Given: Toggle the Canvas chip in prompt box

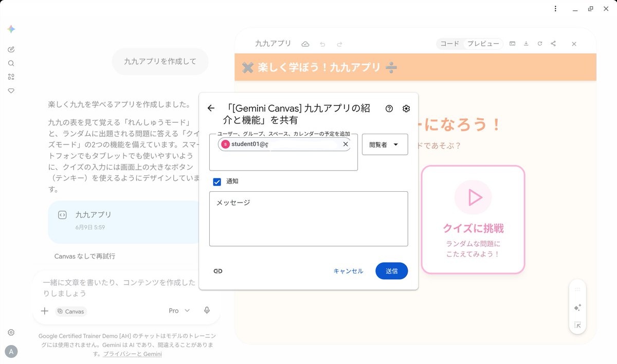Looking at the screenshot, I should coord(71,311).
